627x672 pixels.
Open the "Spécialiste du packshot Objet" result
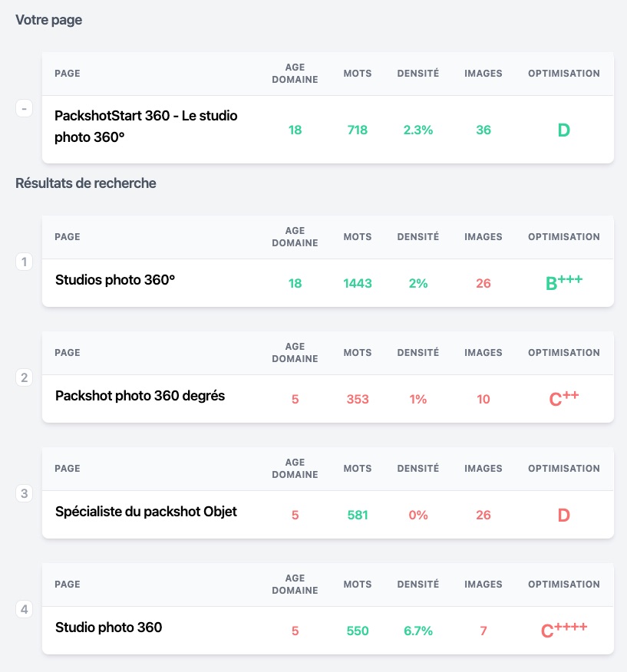(146, 512)
